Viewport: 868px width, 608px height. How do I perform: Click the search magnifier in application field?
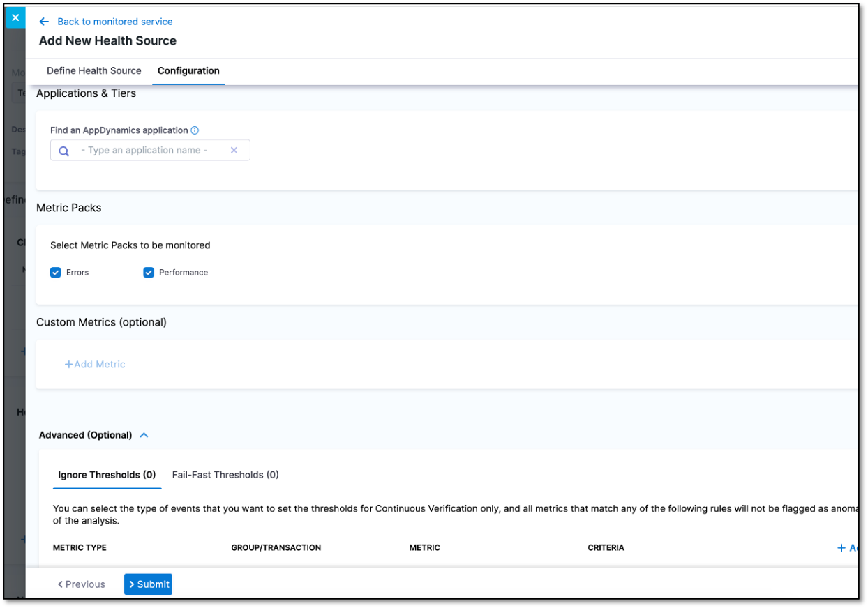63,150
